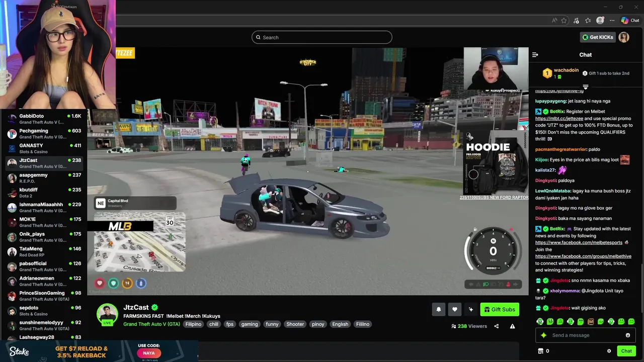Click the heart follow icon
The height and width of the screenshot is (362, 644).
pyautogui.click(x=455, y=310)
